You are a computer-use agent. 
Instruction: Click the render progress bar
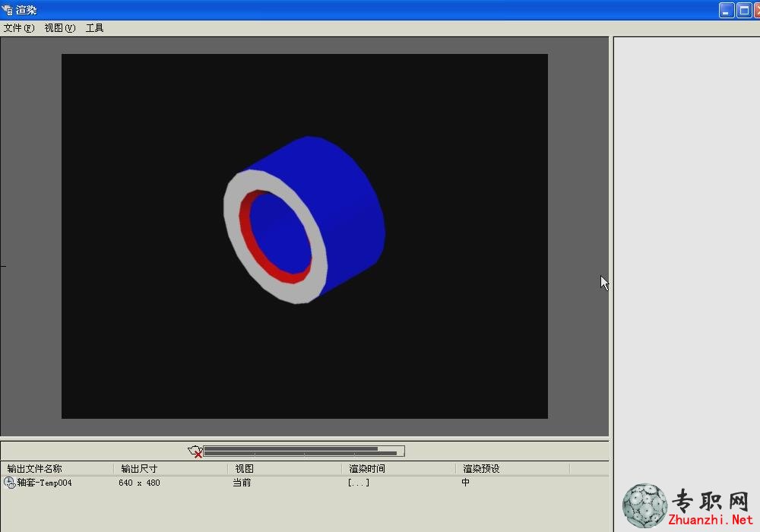click(x=304, y=451)
